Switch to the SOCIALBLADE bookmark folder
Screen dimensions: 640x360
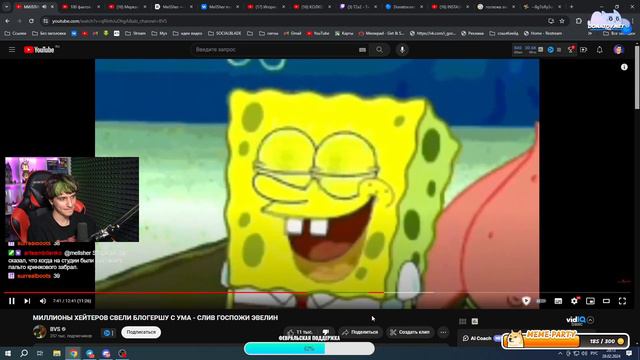point(224,33)
